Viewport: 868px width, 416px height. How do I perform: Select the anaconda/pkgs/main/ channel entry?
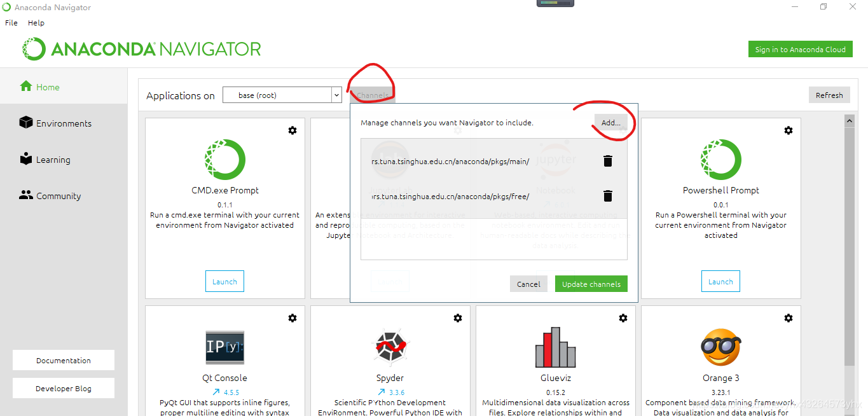click(494, 161)
